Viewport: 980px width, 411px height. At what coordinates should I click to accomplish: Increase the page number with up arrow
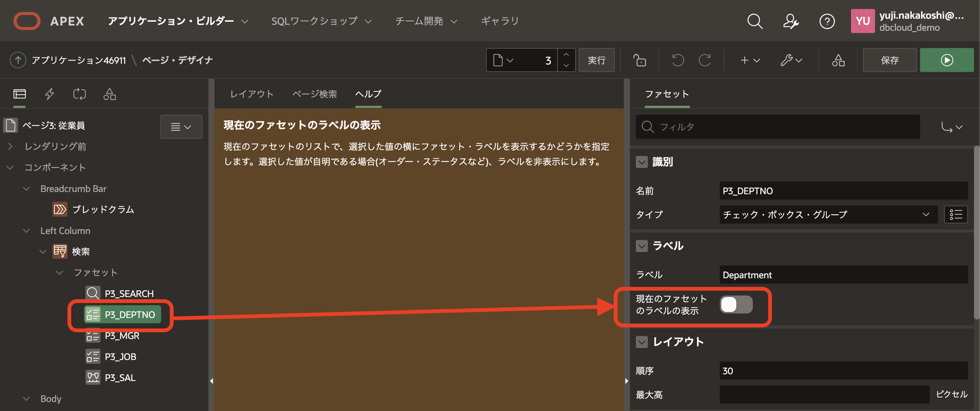pyautogui.click(x=566, y=54)
